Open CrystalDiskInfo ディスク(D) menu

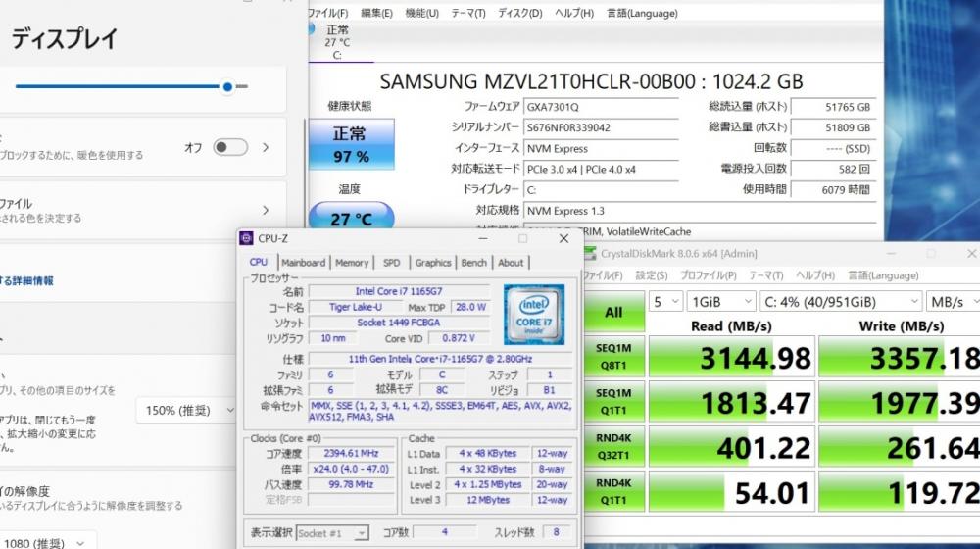point(520,13)
